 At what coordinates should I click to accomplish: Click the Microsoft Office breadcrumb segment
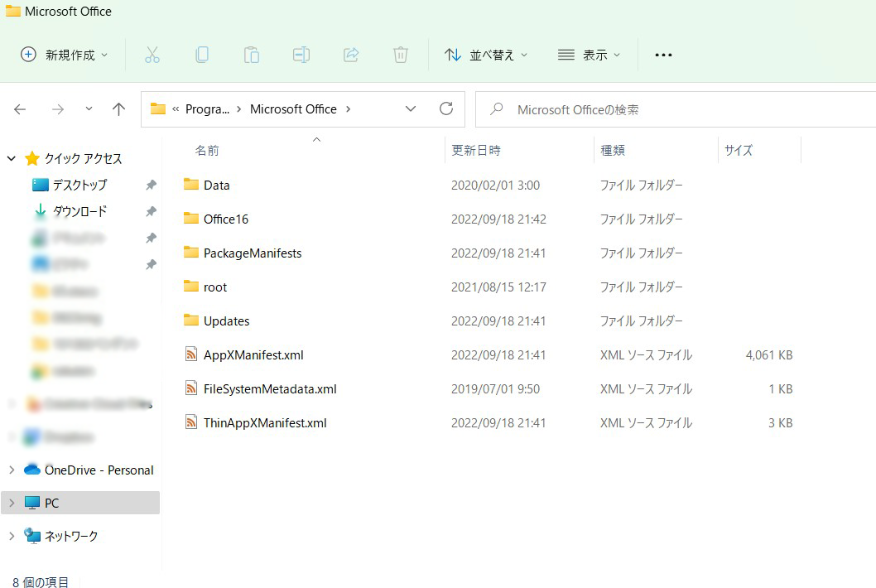(x=293, y=109)
